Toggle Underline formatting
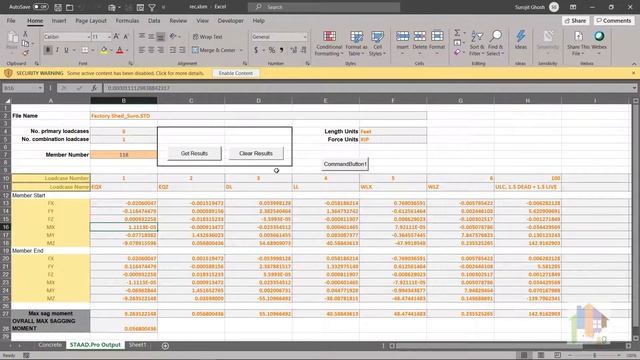 pyautogui.click(x=66, y=50)
